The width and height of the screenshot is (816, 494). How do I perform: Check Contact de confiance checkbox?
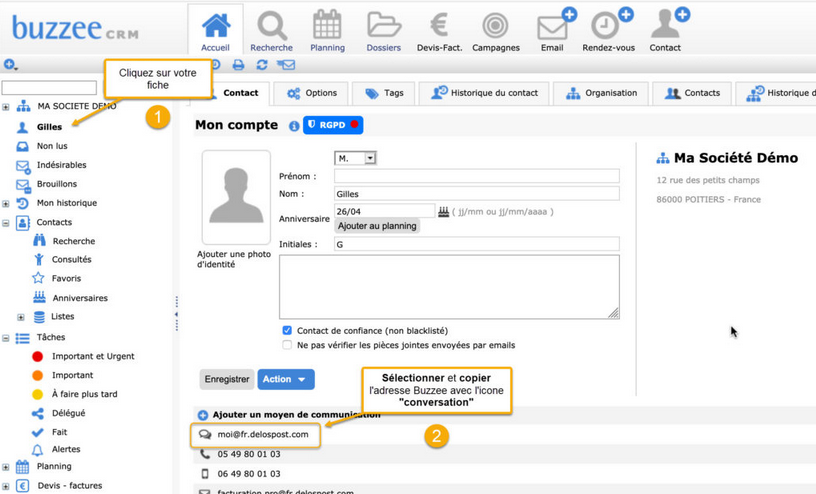[x=287, y=331]
